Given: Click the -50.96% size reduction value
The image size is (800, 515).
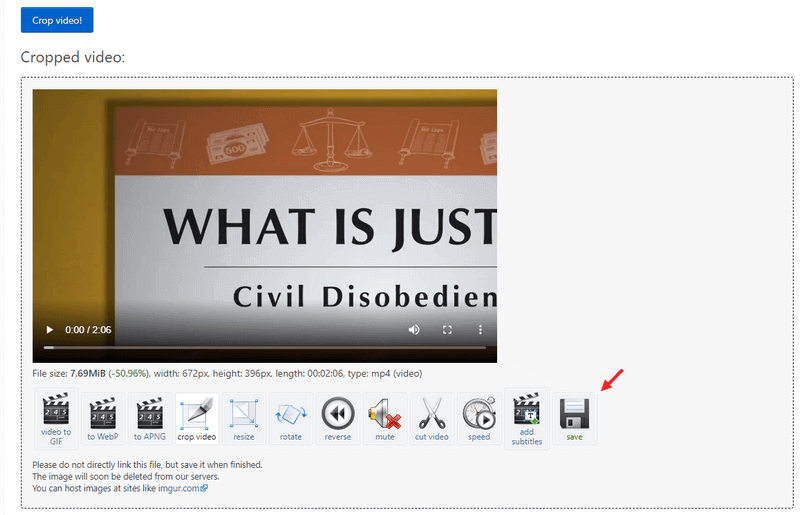Looking at the screenshot, I should [x=130, y=374].
